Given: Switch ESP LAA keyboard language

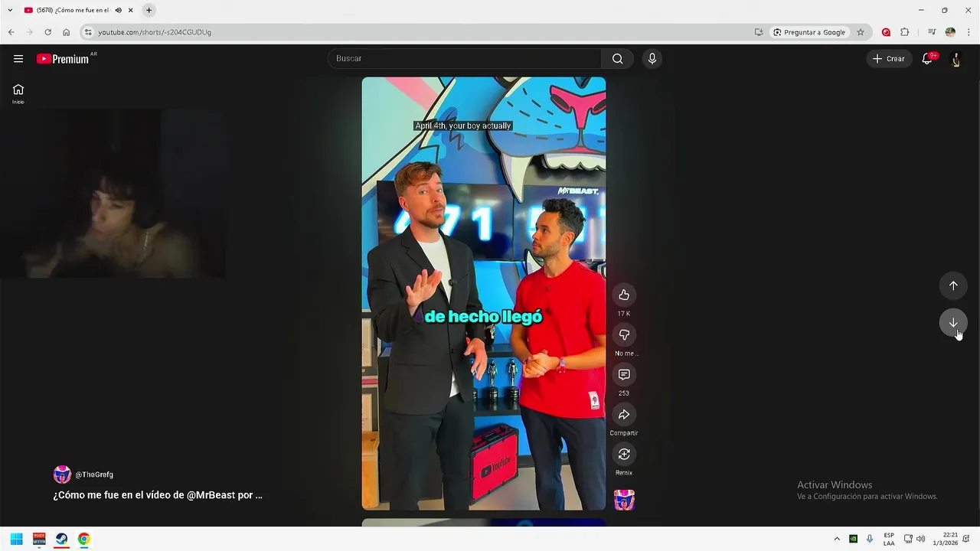Looking at the screenshot, I should [889, 539].
